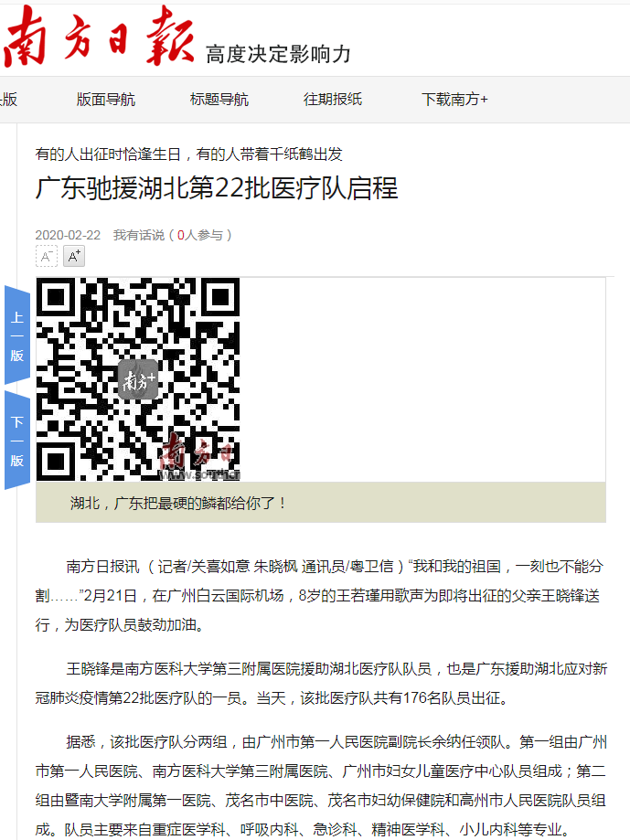Select 往期报纸 in navigation bar

pyautogui.click(x=333, y=100)
